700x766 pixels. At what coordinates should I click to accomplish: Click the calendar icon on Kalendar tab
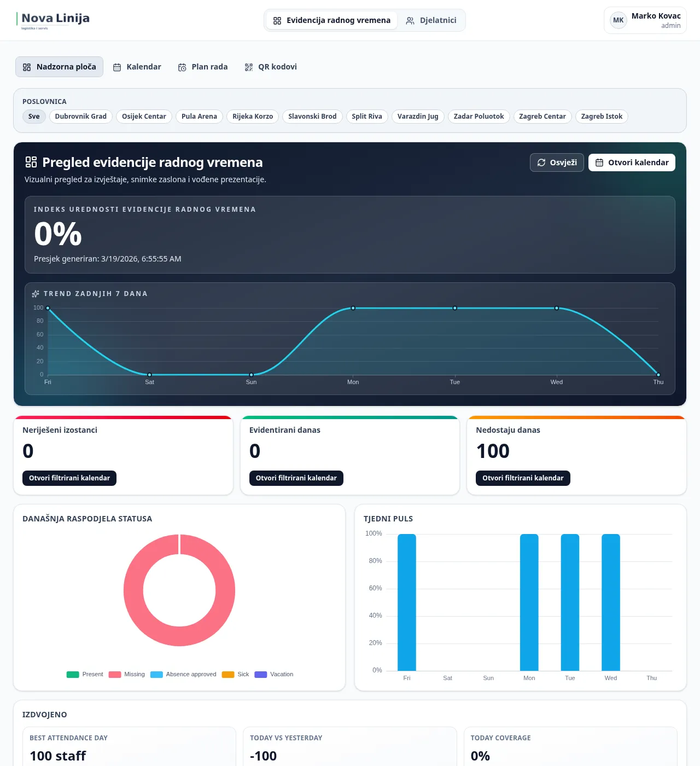pos(116,67)
